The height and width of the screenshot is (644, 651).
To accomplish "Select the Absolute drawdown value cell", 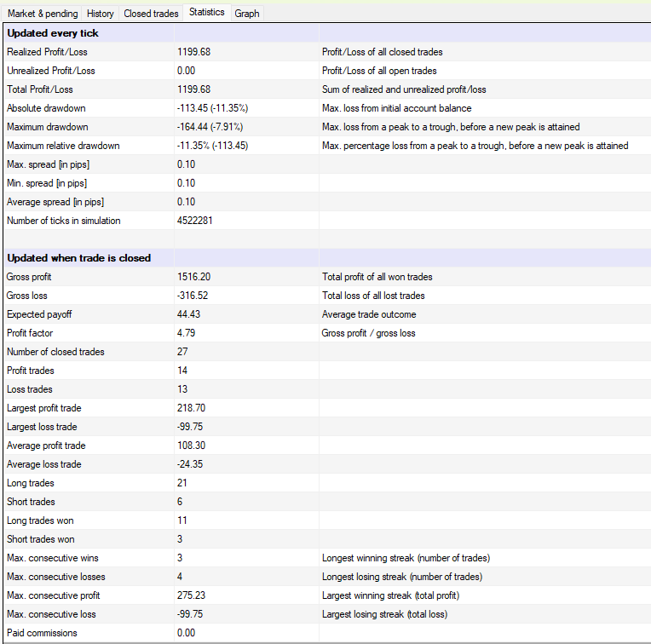I will coord(212,108).
